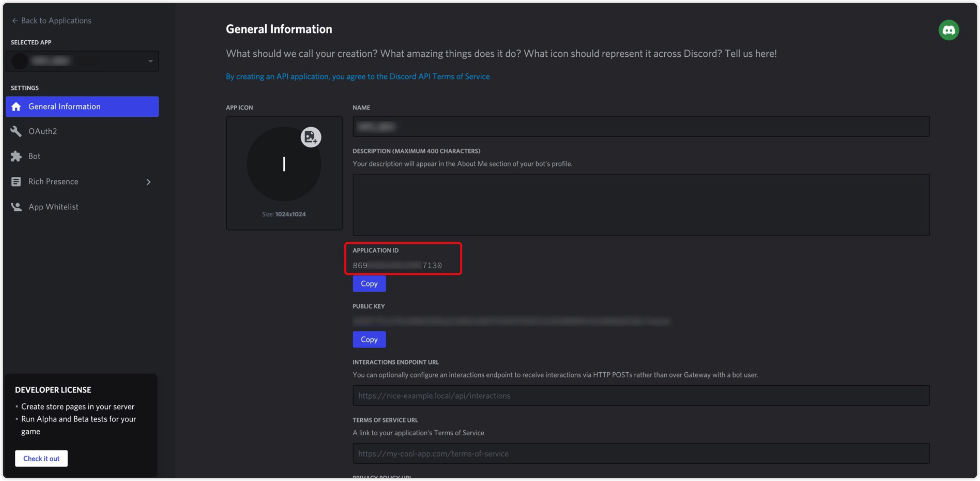980x481 pixels.
Task: Click the wrench icon for OAuth2
Action: 16,131
